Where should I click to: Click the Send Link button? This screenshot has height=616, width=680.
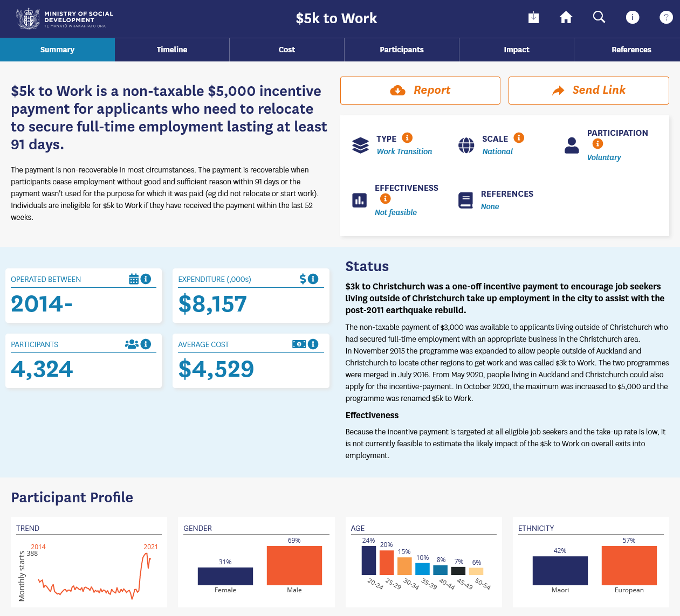tap(588, 91)
